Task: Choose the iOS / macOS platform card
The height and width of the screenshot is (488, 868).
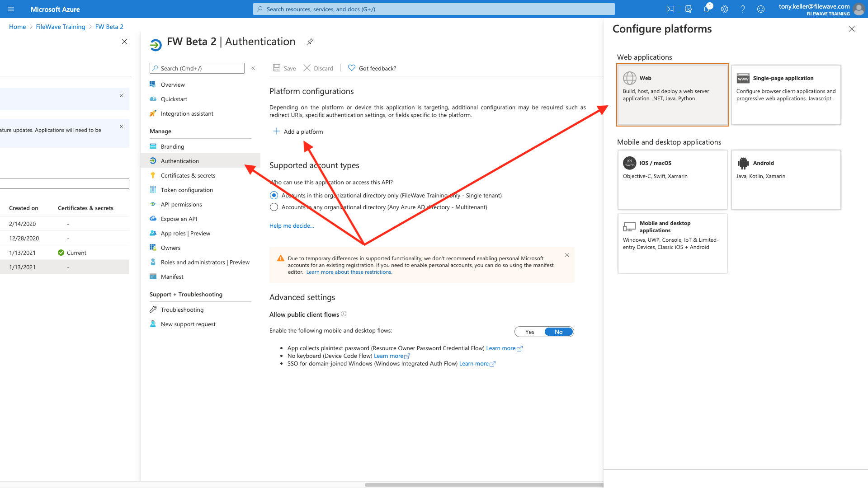Action: [x=673, y=179]
